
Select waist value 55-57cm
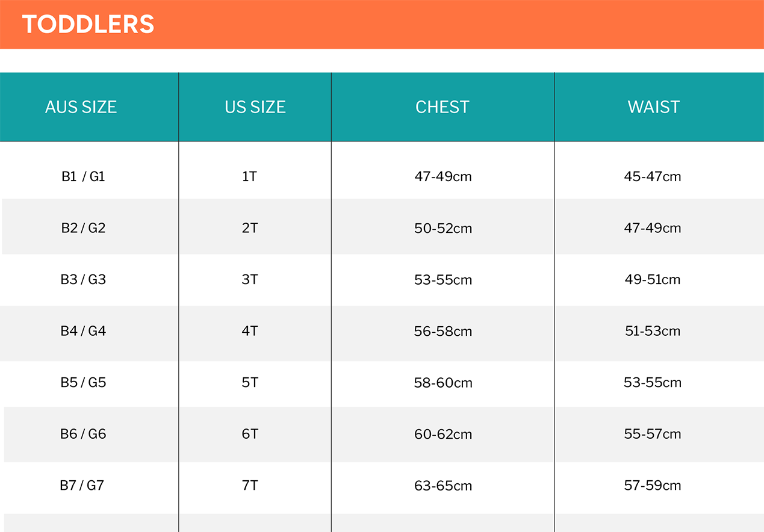653,434
